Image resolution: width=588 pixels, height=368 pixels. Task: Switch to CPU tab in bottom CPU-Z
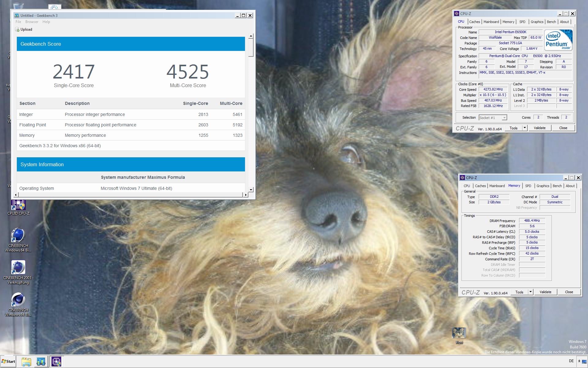pos(467,186)
